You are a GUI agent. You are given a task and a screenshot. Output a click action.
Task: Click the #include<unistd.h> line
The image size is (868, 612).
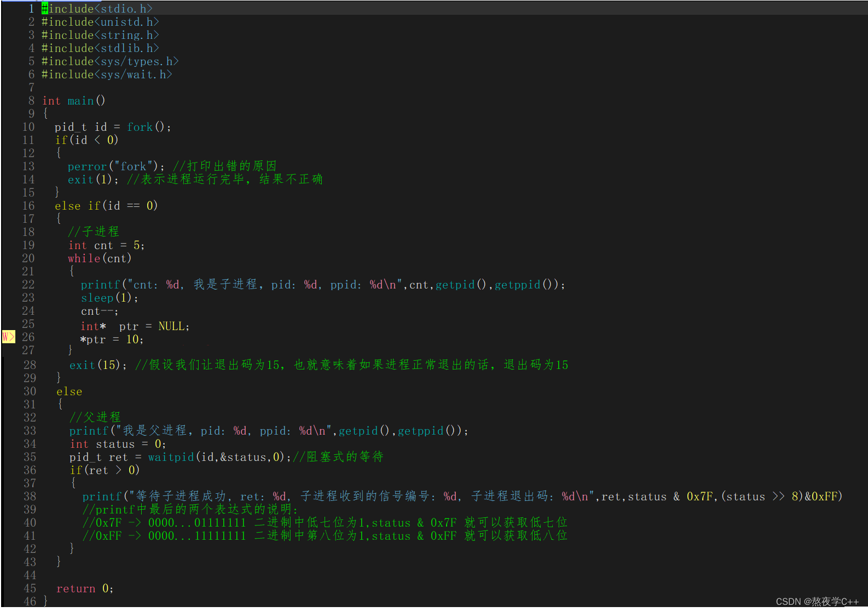tap(101, 22)
